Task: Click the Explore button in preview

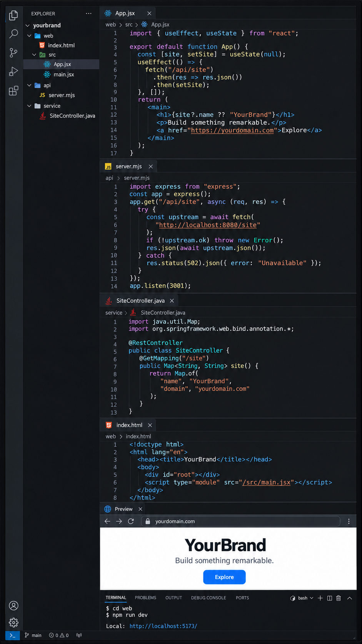Action: coord(224,577)
